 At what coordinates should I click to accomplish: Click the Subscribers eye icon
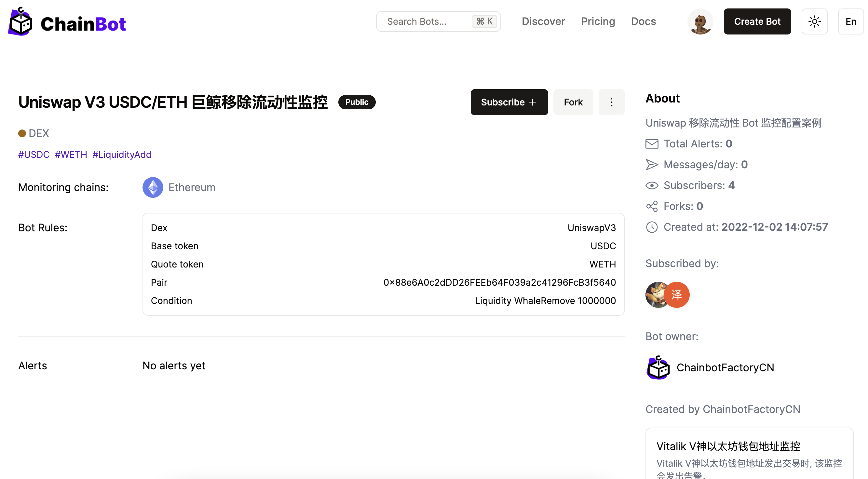coord(652,185)
